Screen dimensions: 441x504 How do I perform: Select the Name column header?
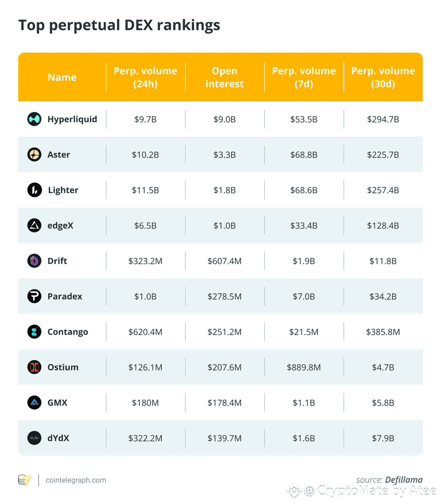(x=62, y=77)
